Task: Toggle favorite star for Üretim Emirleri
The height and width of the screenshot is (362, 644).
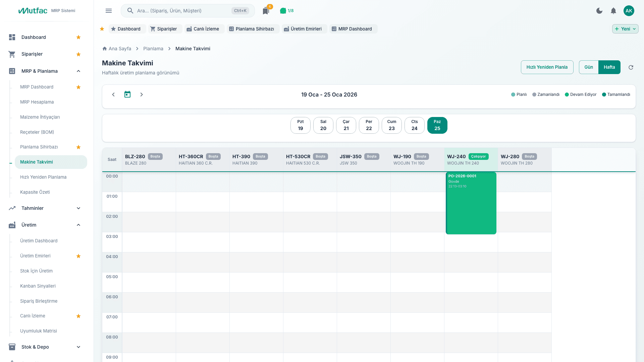Action: 78,256
